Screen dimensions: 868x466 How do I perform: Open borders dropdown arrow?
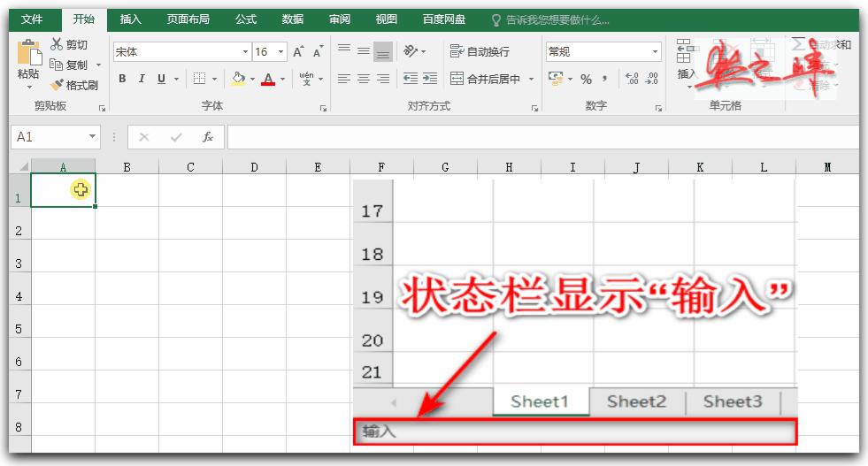pos(214,80)
